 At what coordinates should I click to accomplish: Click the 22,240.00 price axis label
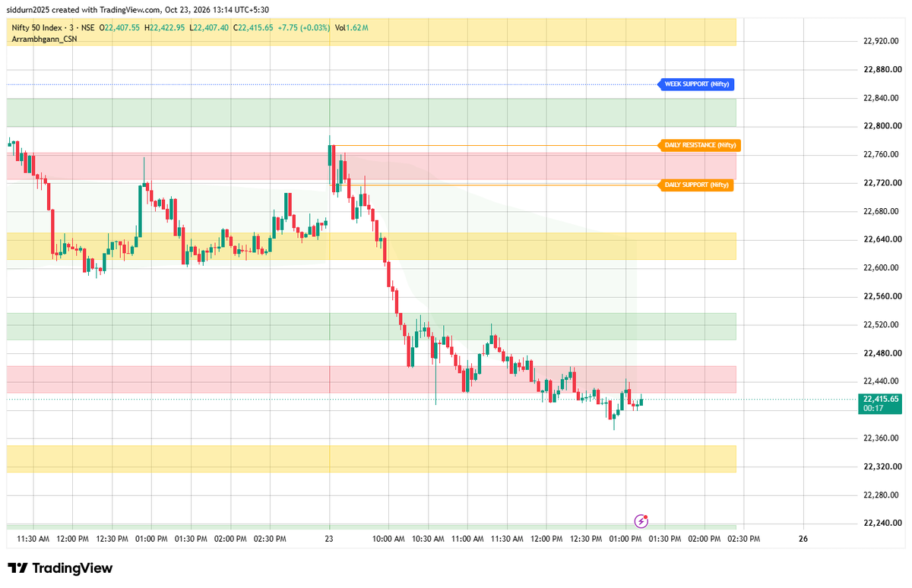click(882, 523)
